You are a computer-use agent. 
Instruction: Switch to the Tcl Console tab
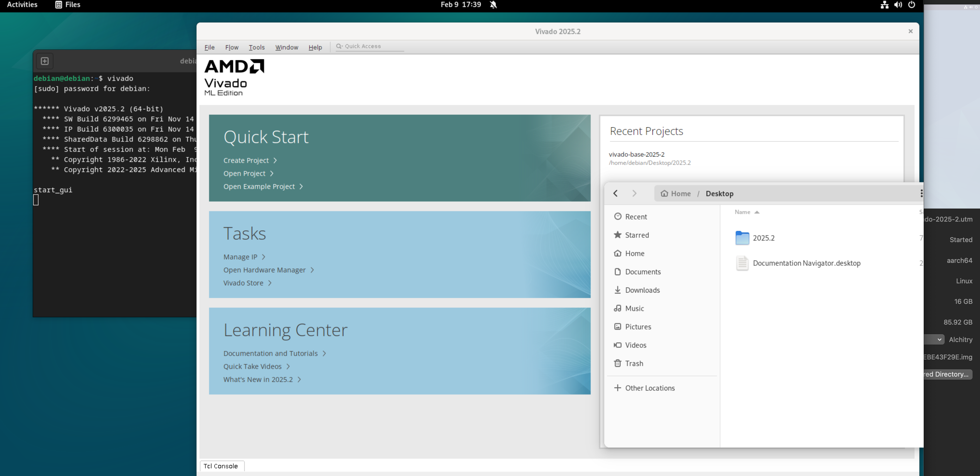pyautogui.click(x=221, y=466)
